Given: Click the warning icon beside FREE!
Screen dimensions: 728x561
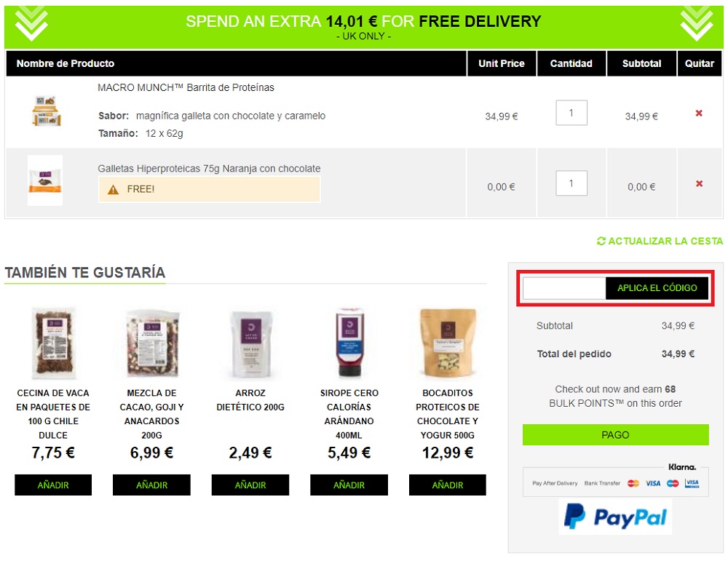Looking at the screenshot, I should 113,189.
